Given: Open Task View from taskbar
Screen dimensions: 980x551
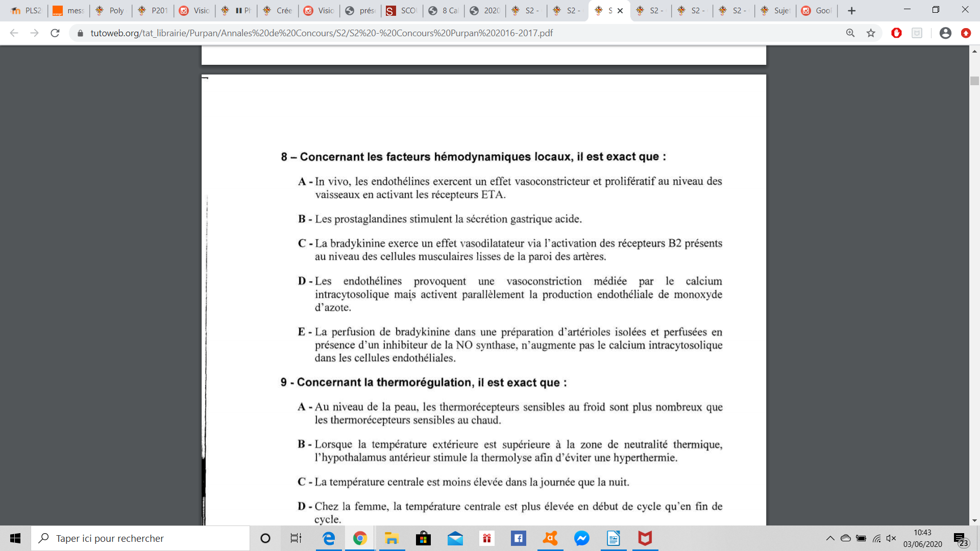Looking at the screenshot, I should [296, 538].
